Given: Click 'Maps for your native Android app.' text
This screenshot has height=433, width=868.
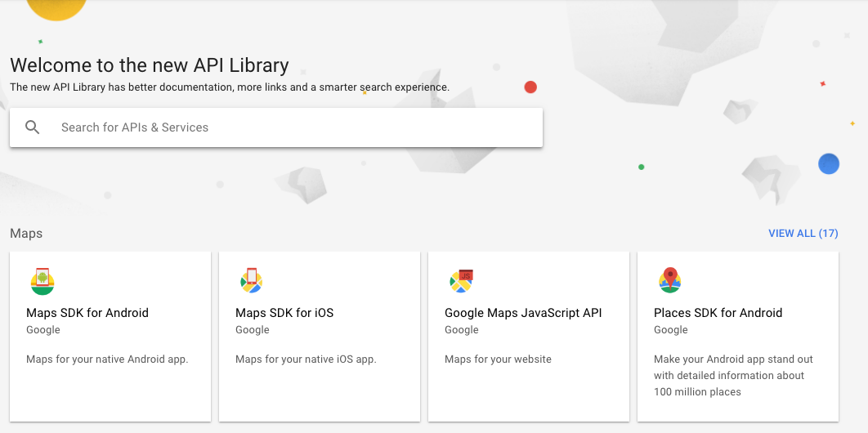Looking at the screenshot, I should [x=107, y=359].
